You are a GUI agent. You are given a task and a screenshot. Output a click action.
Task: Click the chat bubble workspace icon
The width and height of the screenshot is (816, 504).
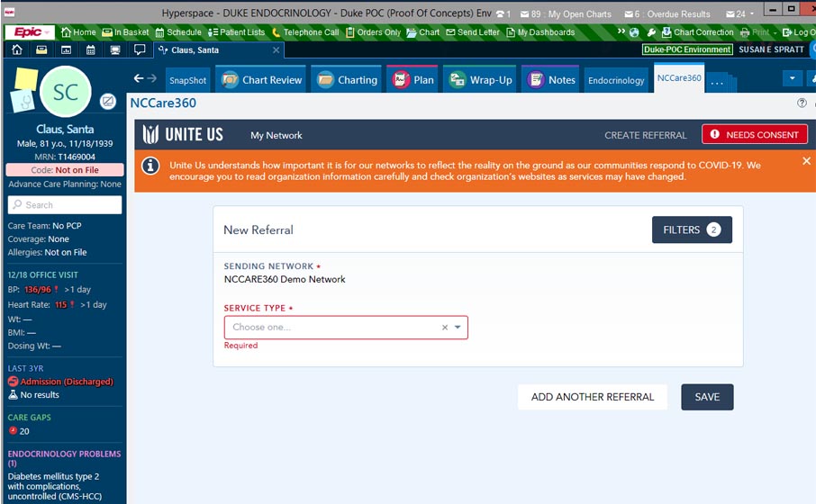[x=140, y=49]
